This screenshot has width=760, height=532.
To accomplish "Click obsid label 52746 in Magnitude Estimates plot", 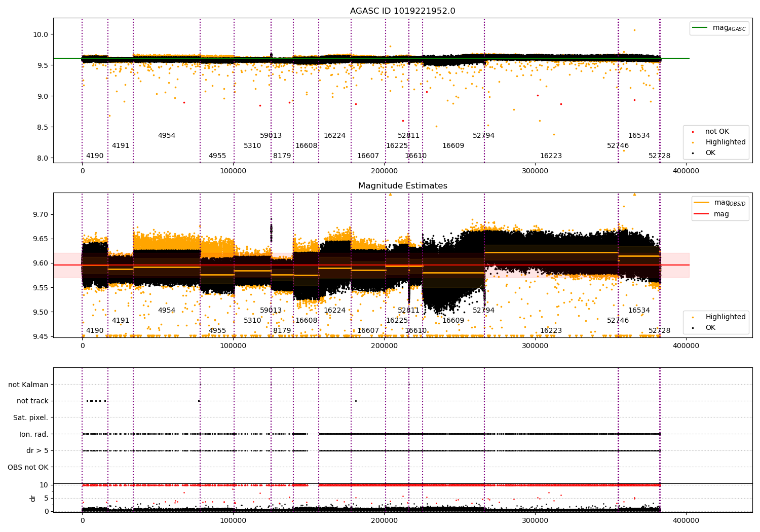I will point(618,321).
